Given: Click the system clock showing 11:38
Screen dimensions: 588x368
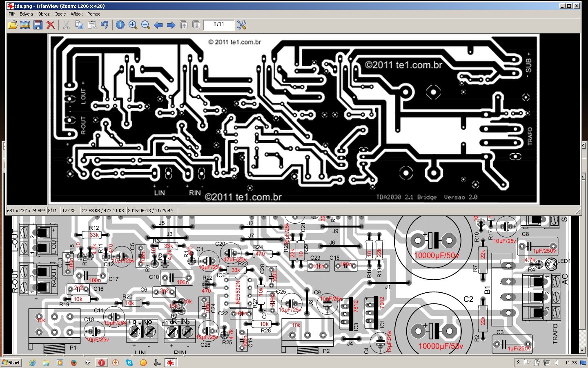Looking at the screenshot, I should [x=571, y=363].
